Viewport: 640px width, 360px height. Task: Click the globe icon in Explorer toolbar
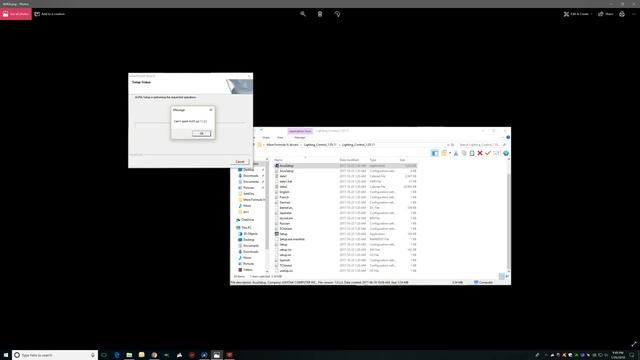pyautogui.click(x=506, y=153)
